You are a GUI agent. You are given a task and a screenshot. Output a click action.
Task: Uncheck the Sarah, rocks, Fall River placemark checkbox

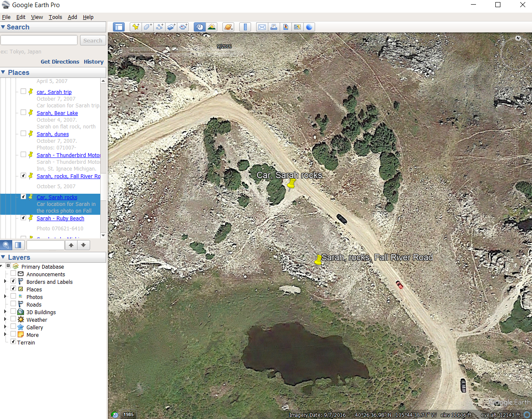[24, 176]
